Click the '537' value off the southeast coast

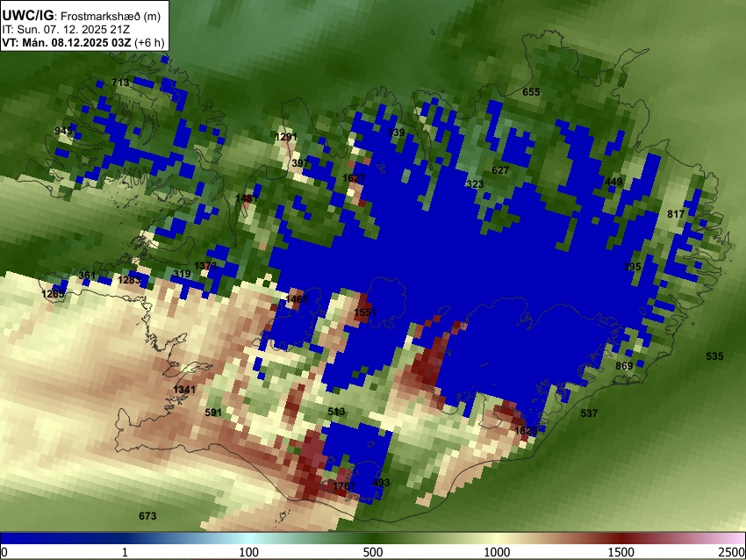click(x=589, y=413)
